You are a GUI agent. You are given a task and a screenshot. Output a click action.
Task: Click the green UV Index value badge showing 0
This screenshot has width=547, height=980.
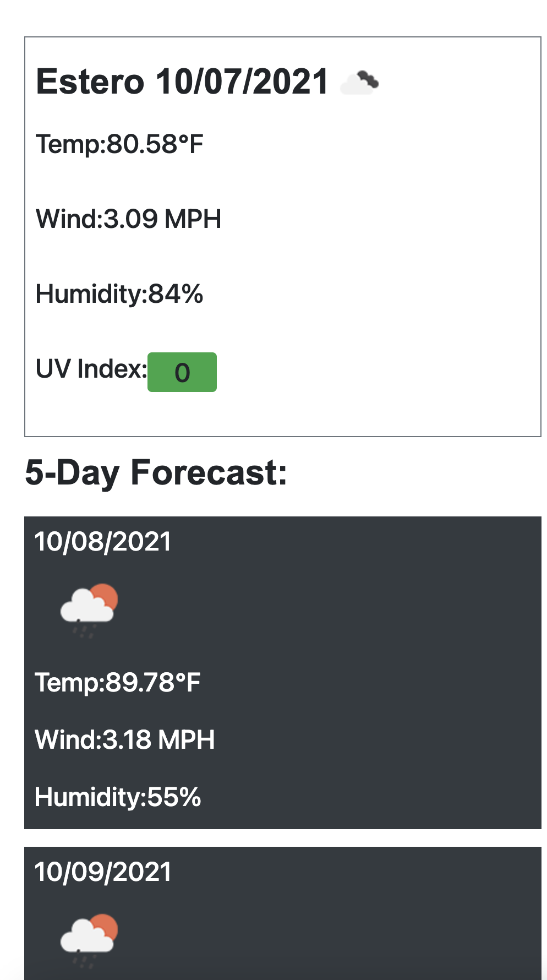182,372
